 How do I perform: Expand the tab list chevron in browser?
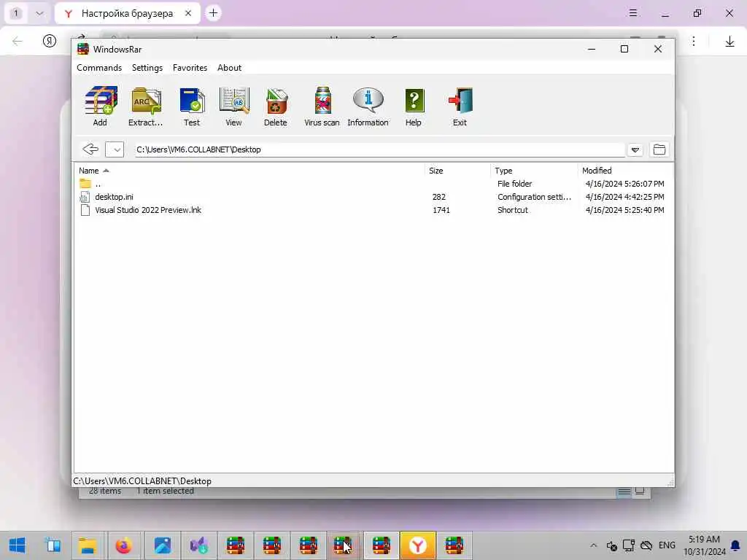39,13
